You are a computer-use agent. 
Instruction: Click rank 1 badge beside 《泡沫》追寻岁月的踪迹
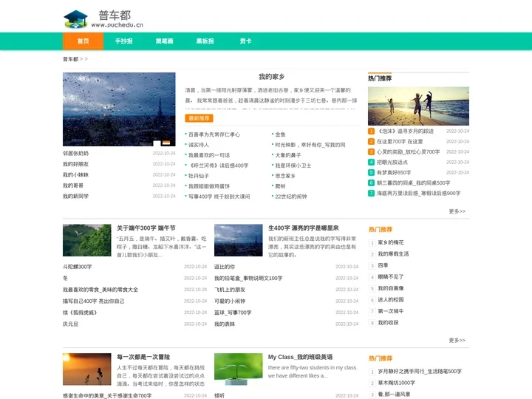pos(371,131)
